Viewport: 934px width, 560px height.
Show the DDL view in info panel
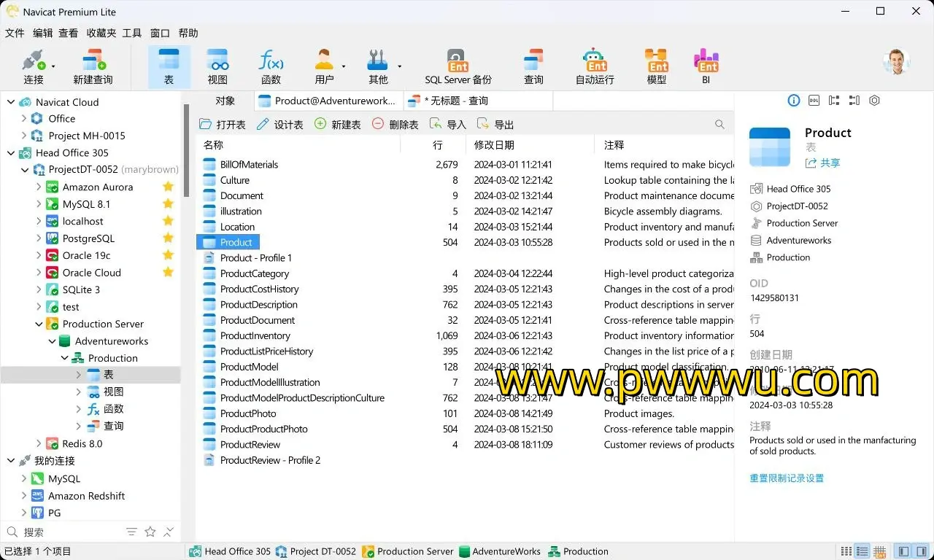coord(814,101)
